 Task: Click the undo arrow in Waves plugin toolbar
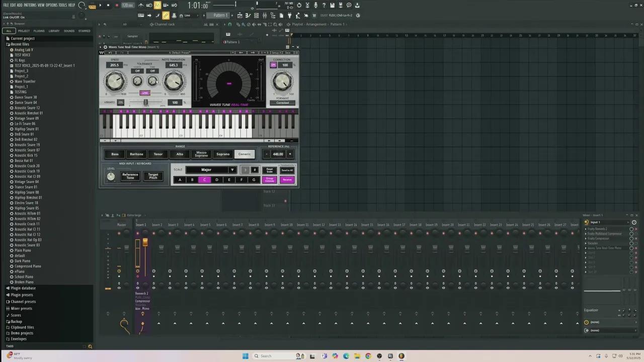pos(110,53)
